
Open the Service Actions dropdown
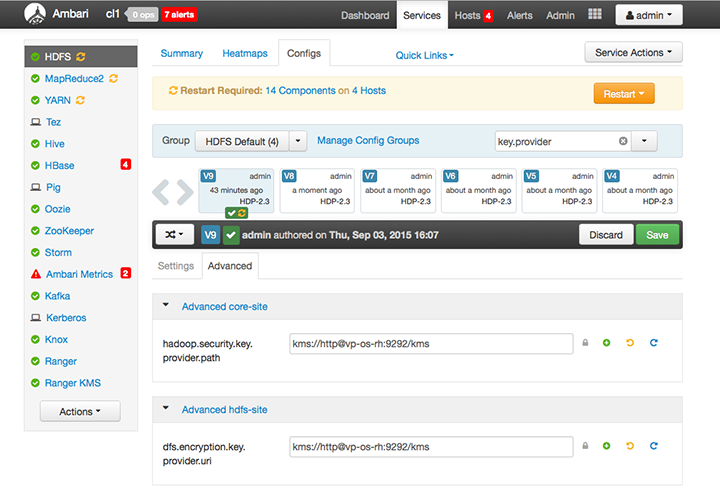pyautogui.click(x=633, y=52)
